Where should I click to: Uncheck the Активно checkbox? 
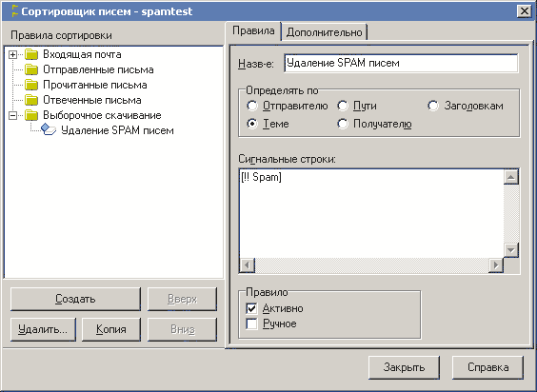(x=251, y=308)
